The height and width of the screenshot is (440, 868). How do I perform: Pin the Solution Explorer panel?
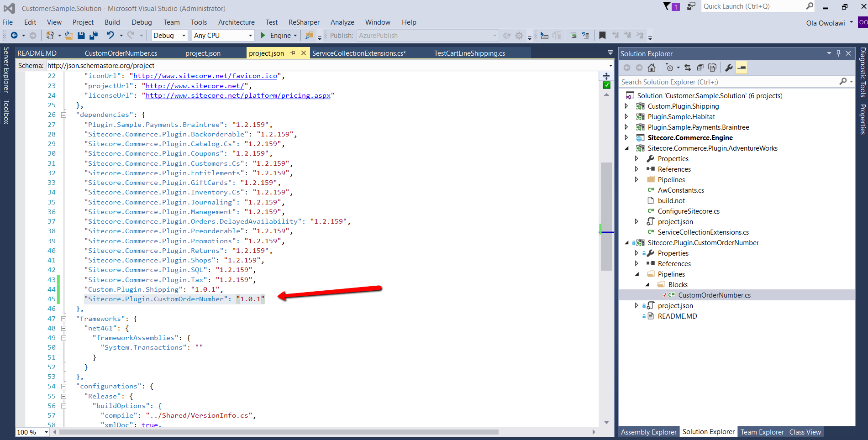click(838, 53)
